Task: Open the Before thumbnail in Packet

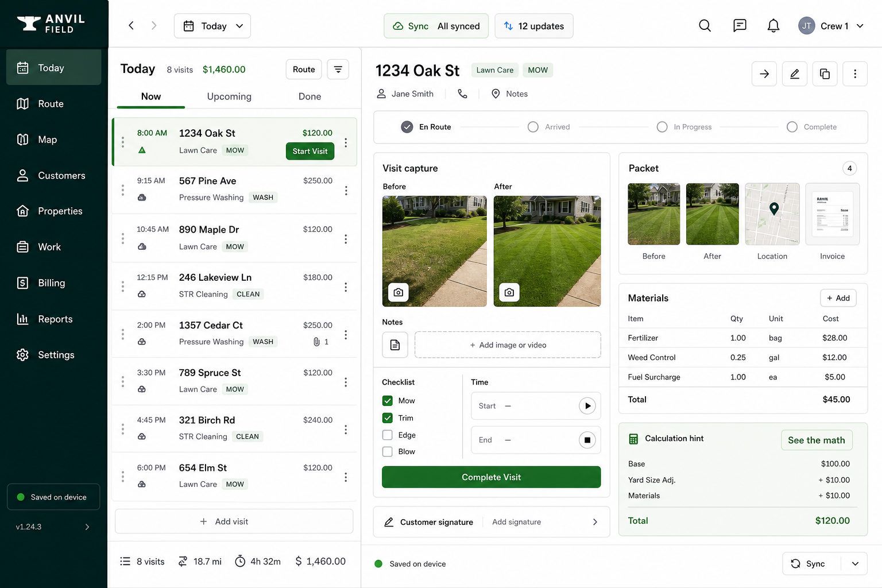Action: pyautogui.click(x=654, y=214)
